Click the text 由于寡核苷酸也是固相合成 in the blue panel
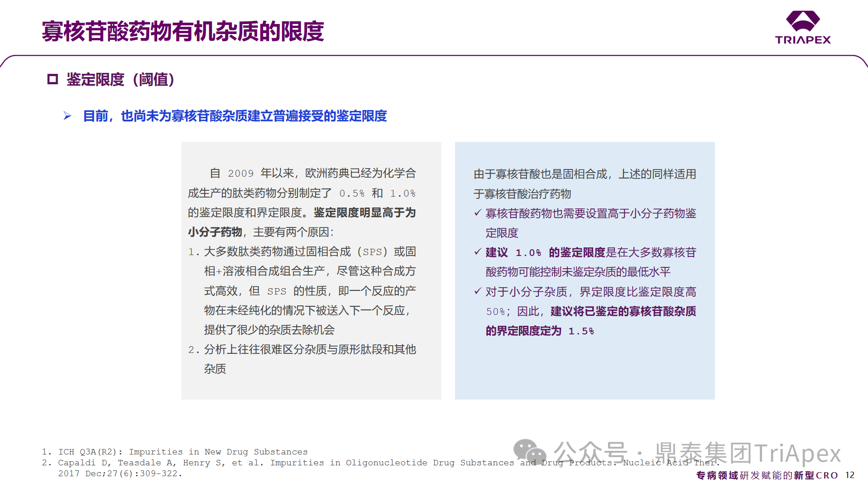Screen dimensions: 868x488 click(542, 174)
